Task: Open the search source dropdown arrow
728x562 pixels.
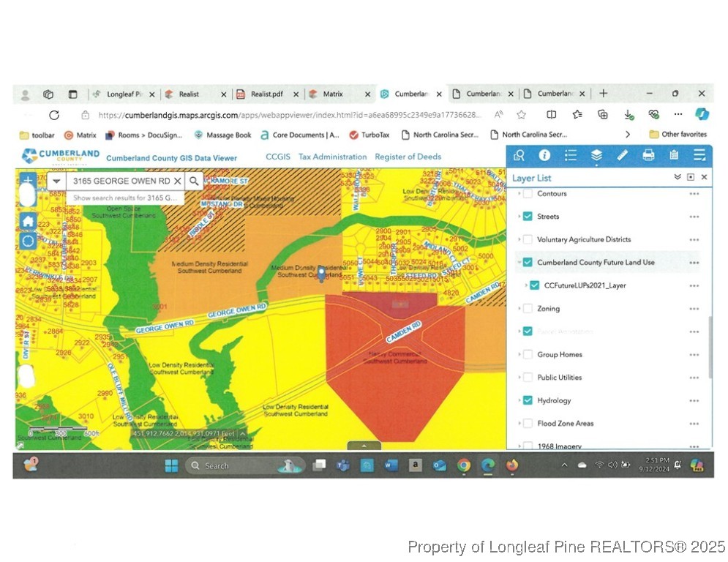Action: point(56,181)
